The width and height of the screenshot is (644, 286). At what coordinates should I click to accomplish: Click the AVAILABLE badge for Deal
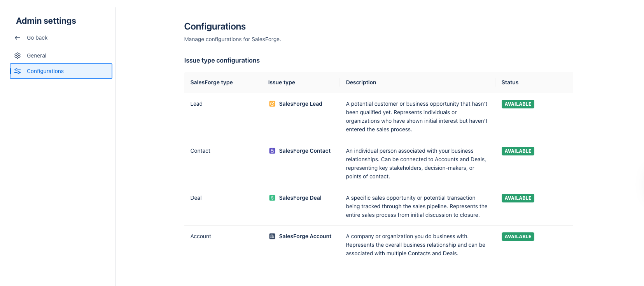click(x=518, y=198)
